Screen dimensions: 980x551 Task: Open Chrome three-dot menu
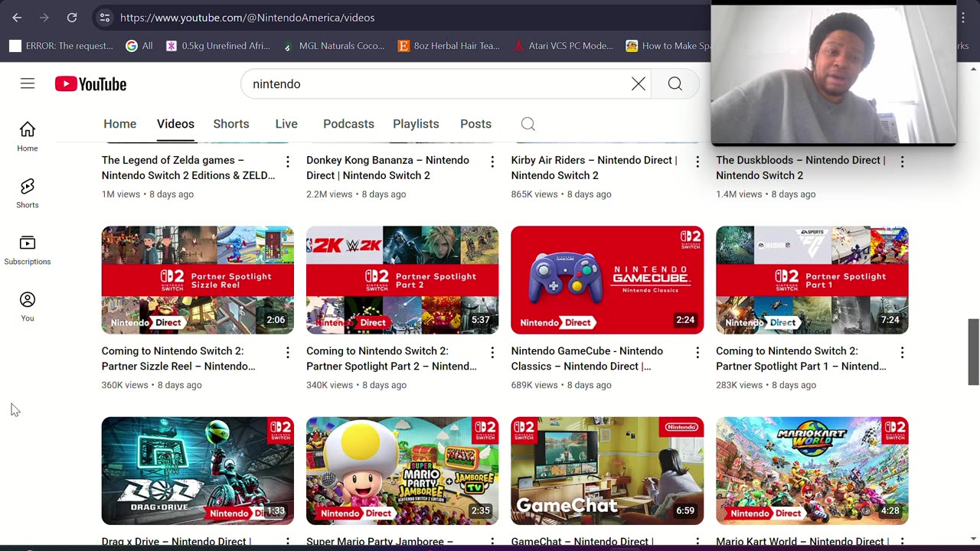963,17
